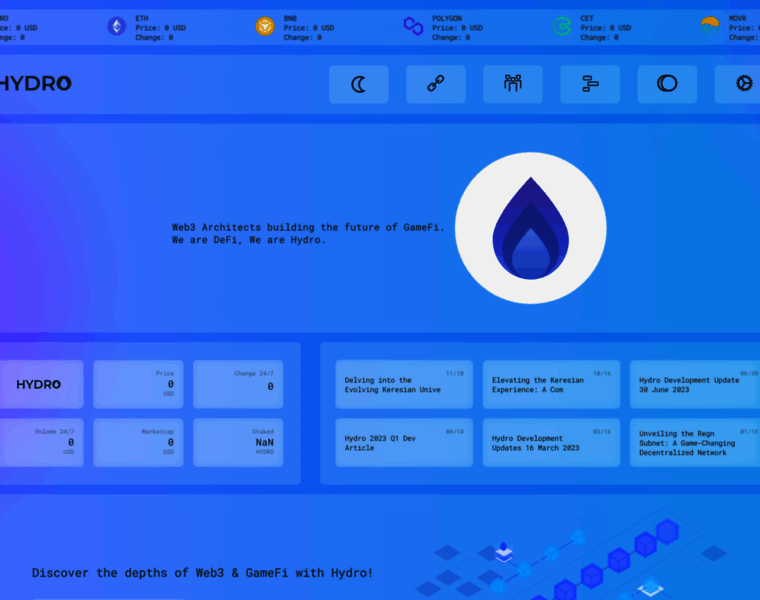760x600 pixels.
Task: Open the community people icon button
Action: (513, 84)
